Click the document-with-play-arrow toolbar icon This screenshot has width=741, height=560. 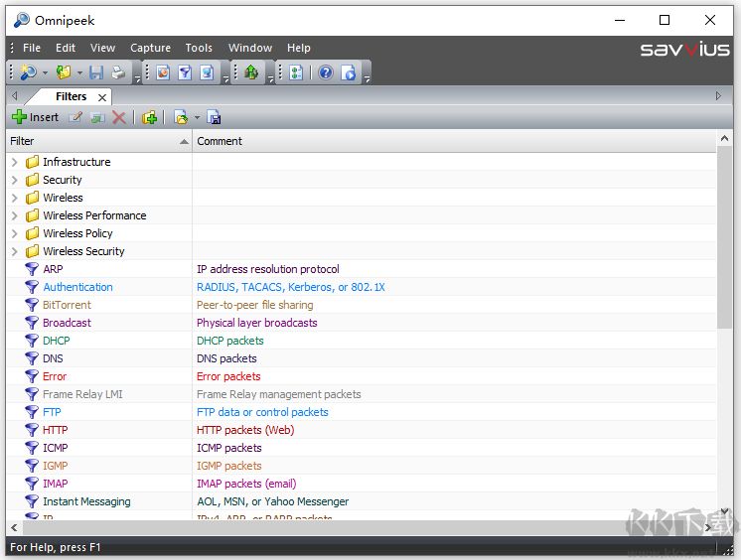[349, 72]
